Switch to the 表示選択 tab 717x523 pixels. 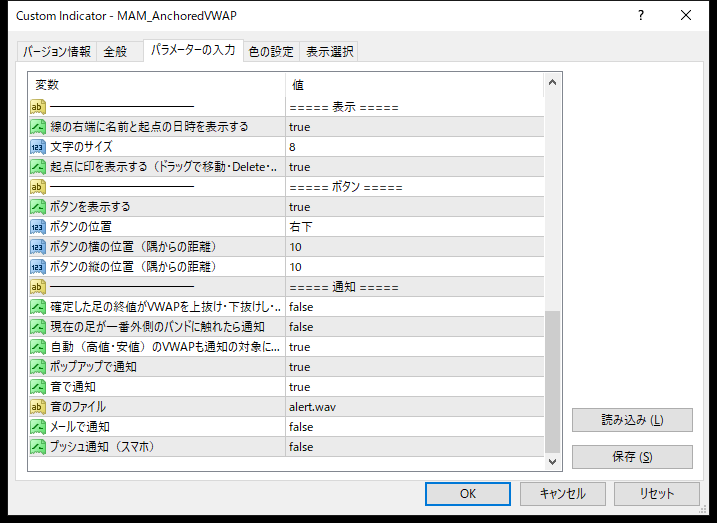coord(329,52)
